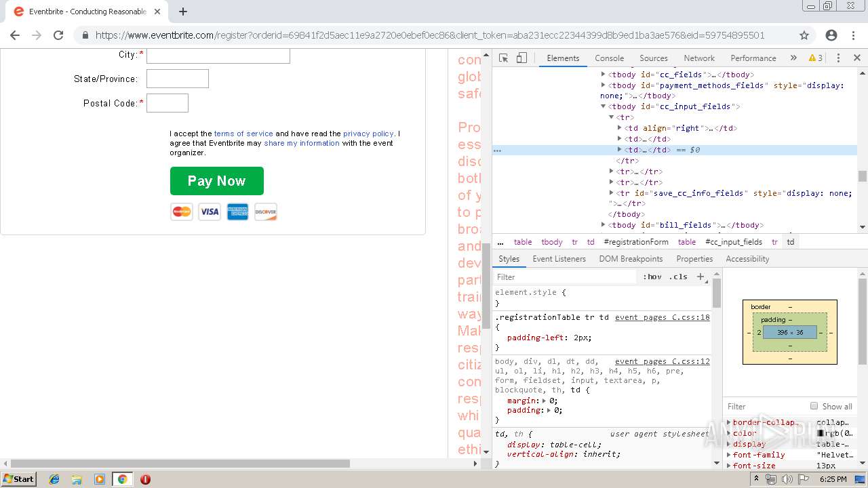Viewport: 868px width, 488px height.
Task: Open event_pages_C.css:18 source link
Action: click(663, 317)
